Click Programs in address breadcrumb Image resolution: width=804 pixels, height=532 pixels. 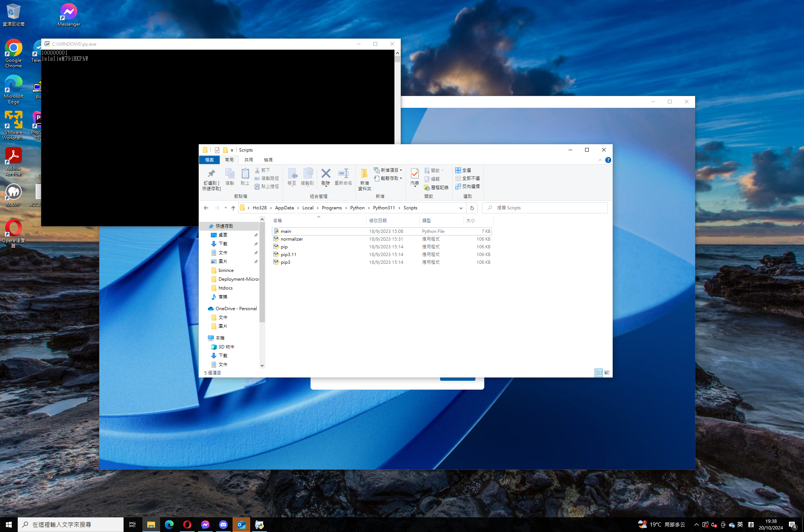pos(332,208)
